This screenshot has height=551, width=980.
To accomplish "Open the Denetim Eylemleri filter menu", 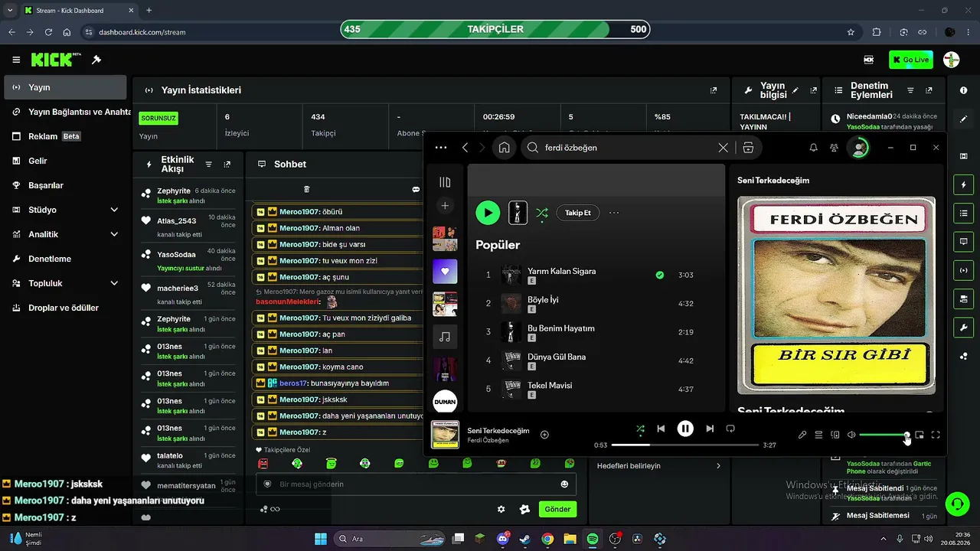I will pyautogui.click(x=910, y=90).
